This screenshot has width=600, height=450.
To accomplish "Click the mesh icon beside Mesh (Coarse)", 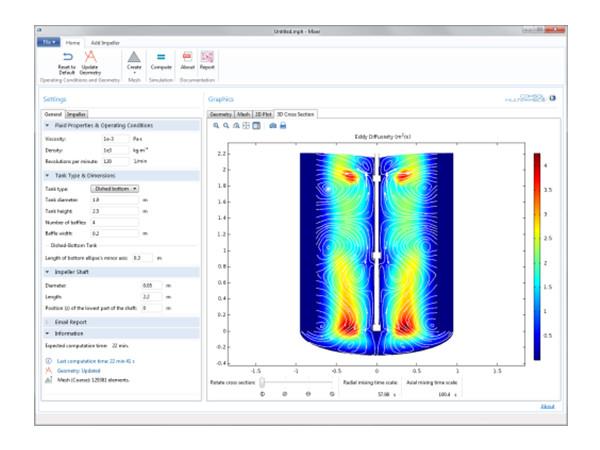I will click(49, 380).
